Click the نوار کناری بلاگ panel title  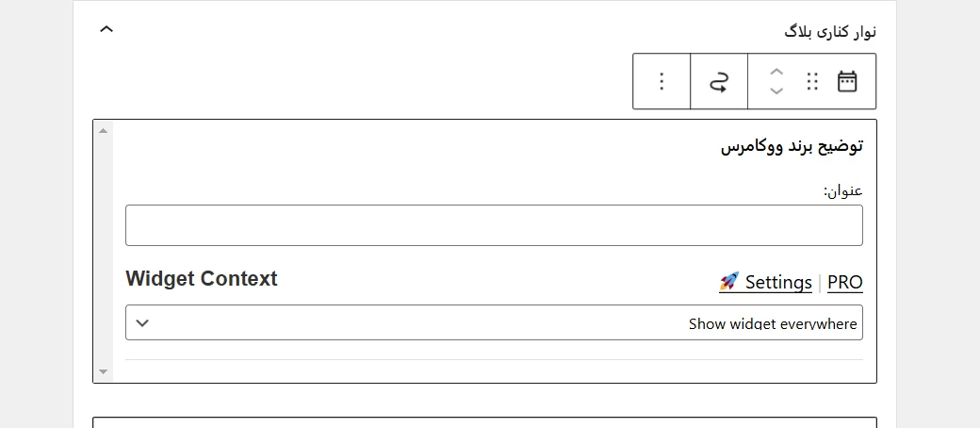[x=830, y=31]
